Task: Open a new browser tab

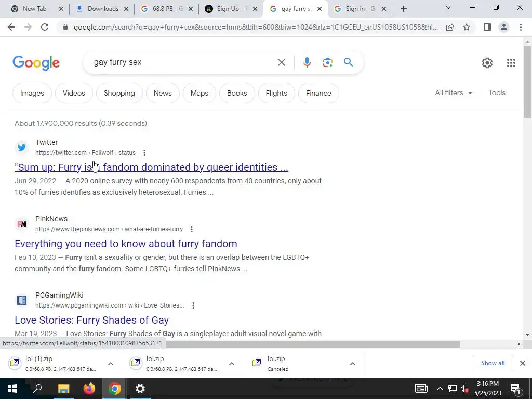Action: [403, 9]
